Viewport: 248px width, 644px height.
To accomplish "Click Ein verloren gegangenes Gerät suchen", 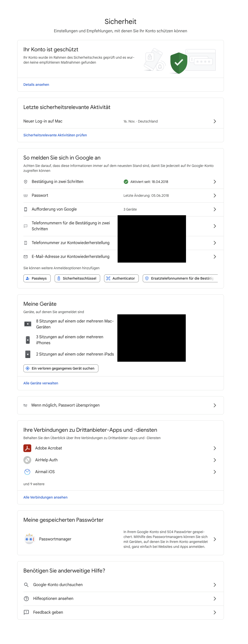I will coord(61,368).
